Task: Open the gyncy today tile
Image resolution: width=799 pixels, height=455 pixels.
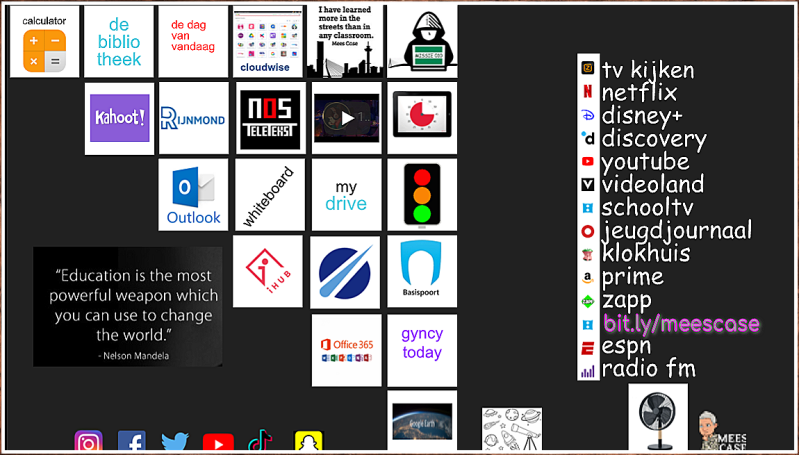Action: [422, 350]
